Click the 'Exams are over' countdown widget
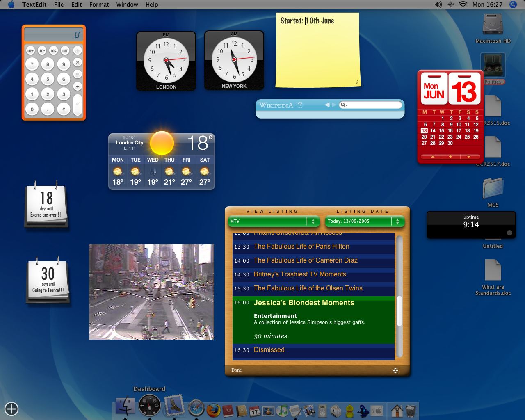 (46, 204)
